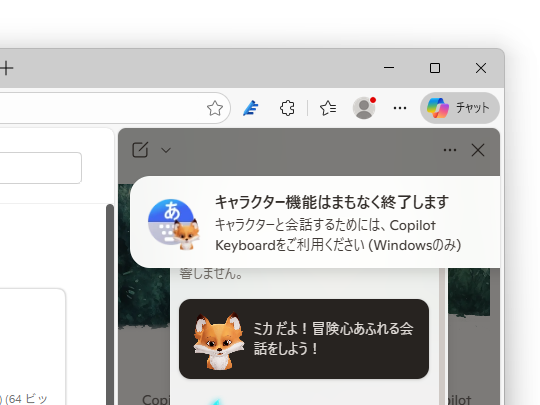
Task: Expand the chevron beside the compose icon
Action: point(166,150)
